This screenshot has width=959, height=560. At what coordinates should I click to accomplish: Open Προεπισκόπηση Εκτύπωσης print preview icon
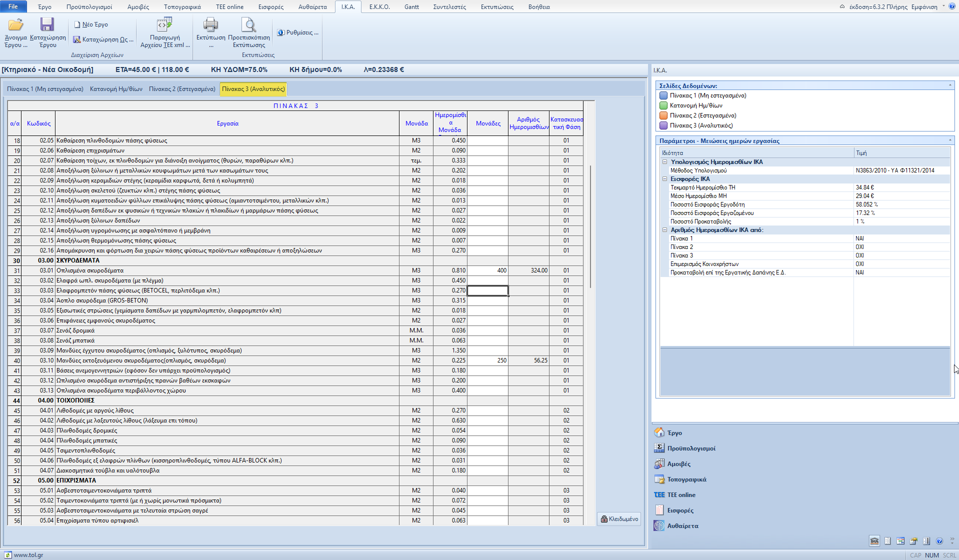(x=248, y=25)
